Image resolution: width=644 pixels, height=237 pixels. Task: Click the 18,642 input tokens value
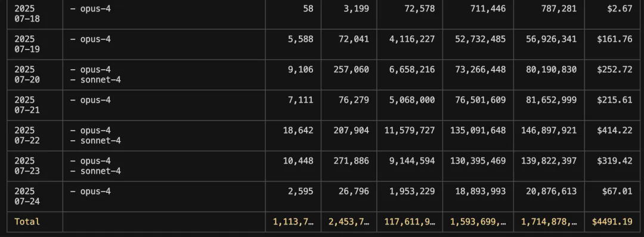(x=298, y=130)
